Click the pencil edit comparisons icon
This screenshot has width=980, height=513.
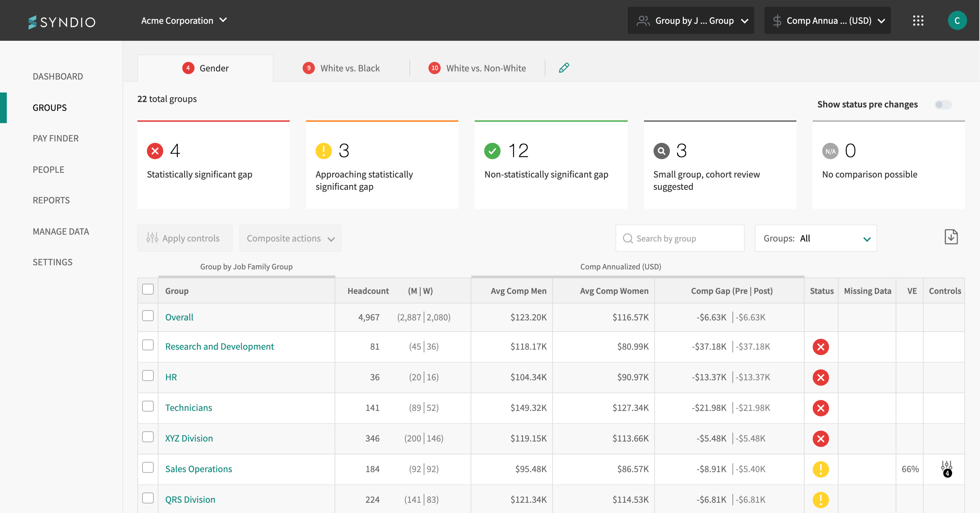pos(564,68)
